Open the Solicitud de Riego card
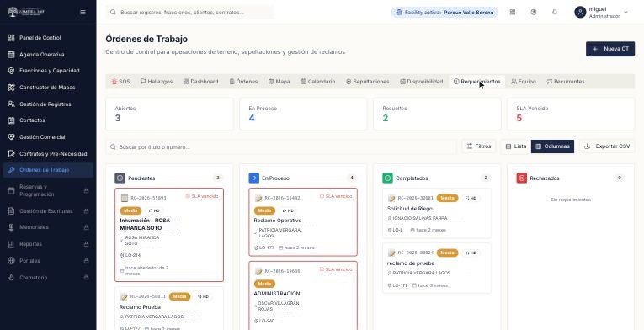Image resolution: width=644 pixels, height=330 pixels. (437, 213)
